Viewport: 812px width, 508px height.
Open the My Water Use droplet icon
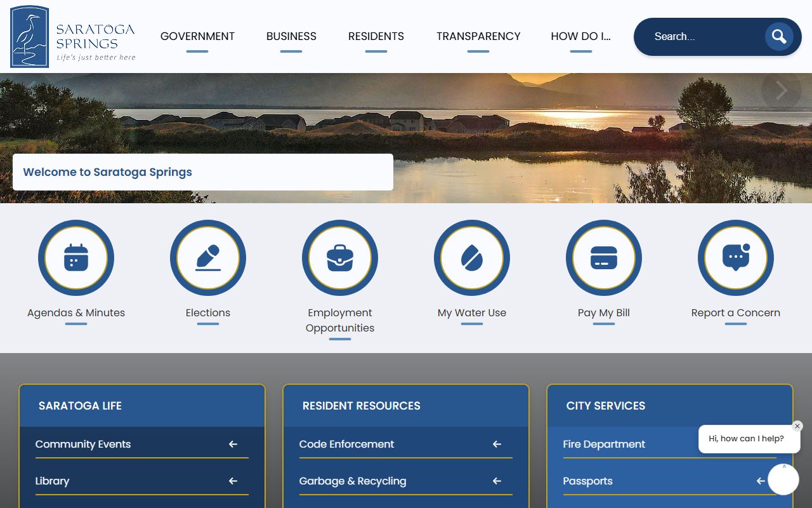pyautogui.click(x=472, y=258)
